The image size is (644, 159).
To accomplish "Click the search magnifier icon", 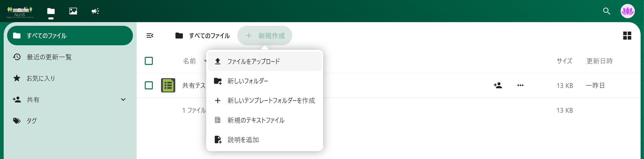I will (606, 11).
